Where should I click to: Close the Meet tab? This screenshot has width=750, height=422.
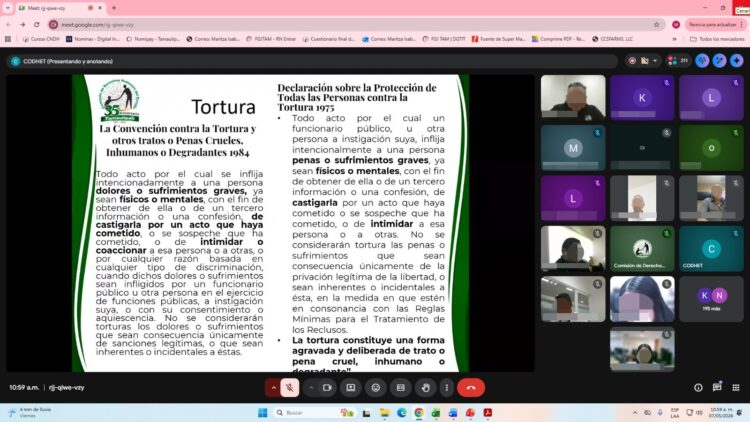click(x=100, y=8)
